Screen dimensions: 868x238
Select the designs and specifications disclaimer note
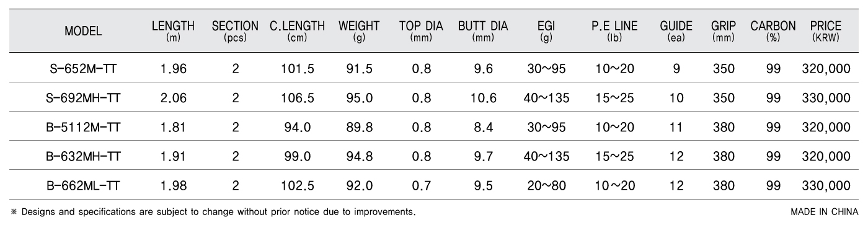click(213, 212)
